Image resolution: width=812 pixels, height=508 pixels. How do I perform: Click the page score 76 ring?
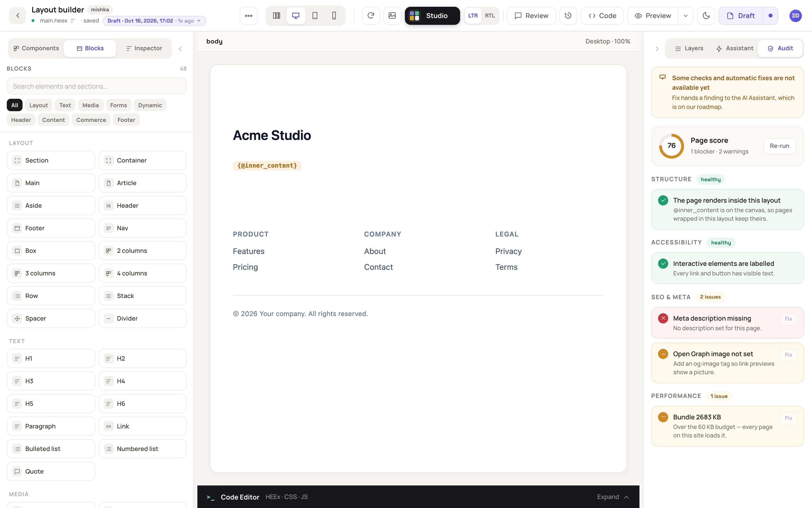point(671,146)
